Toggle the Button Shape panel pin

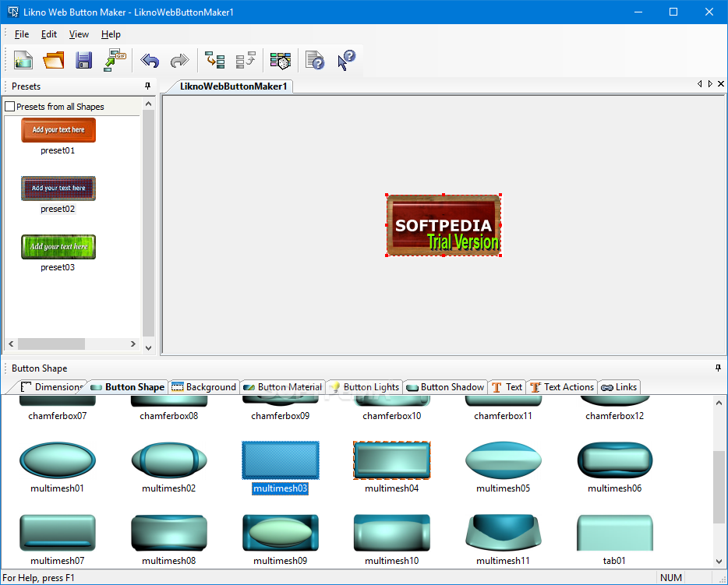tap(718, 368)
